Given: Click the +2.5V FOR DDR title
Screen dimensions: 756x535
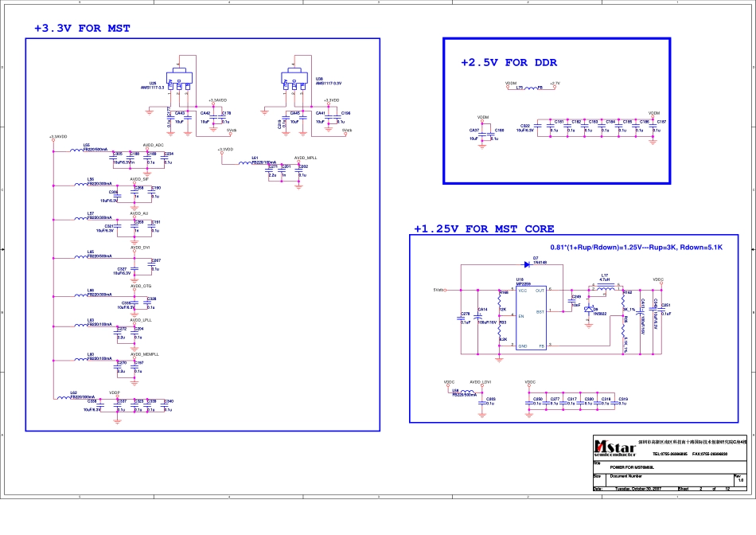Looking at the screenshot, I should pos(509,63).
